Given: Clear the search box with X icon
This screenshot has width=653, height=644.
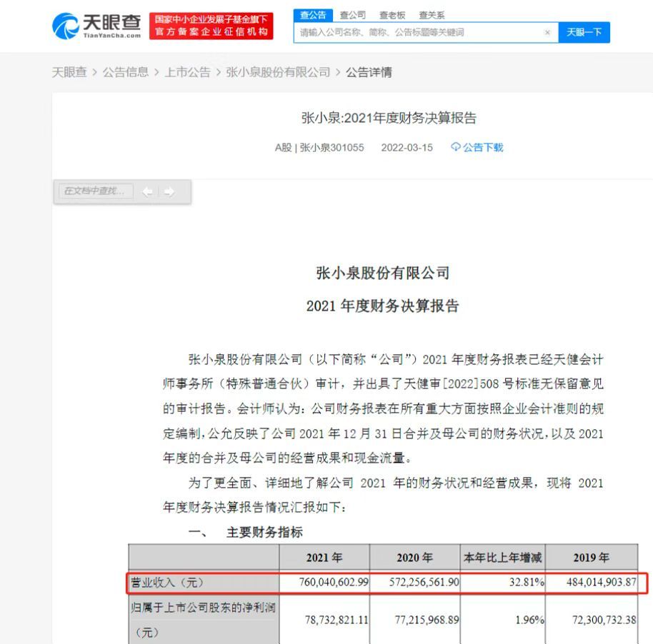Looking at the screenshot, I should point(548,32).
